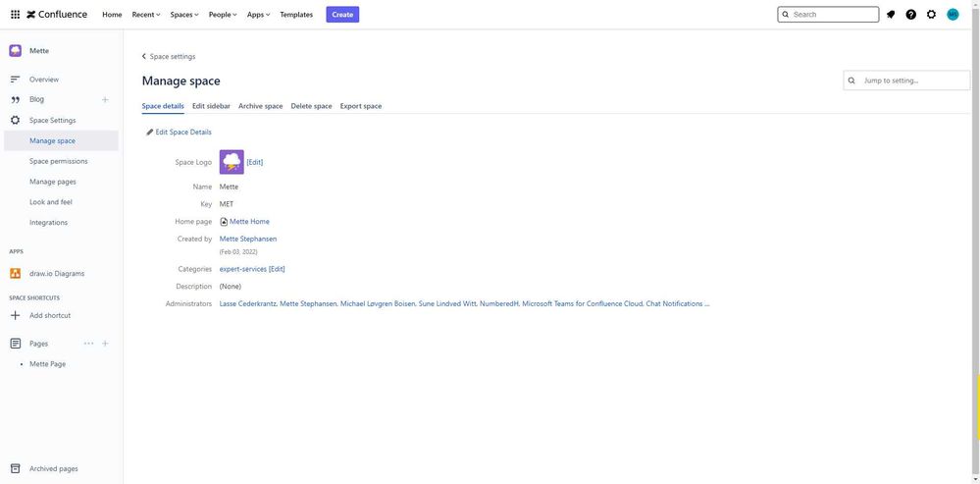Screen dimensions: 980x484
Task: Click into the top Search field
Action: (828, 15)
